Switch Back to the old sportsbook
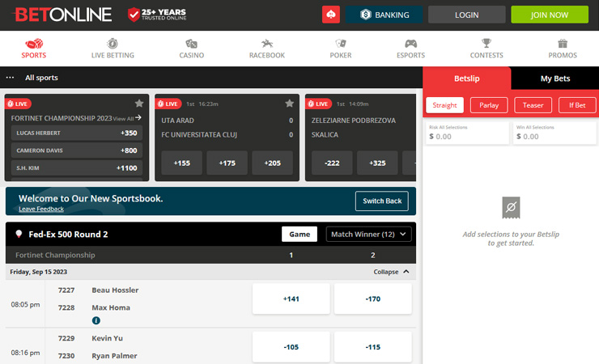The height and width of the screenshot is (364, 599). (x=381, y=201)
